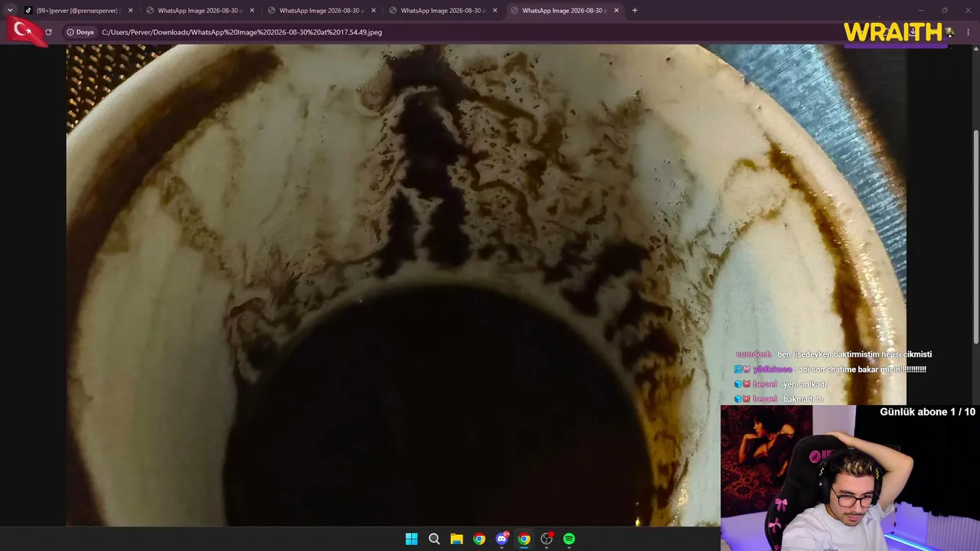Open Windows taskbar search
Image resolution: width=980 pixels, height=551 pixels.
pyautogui.click(x=434, y=539)
